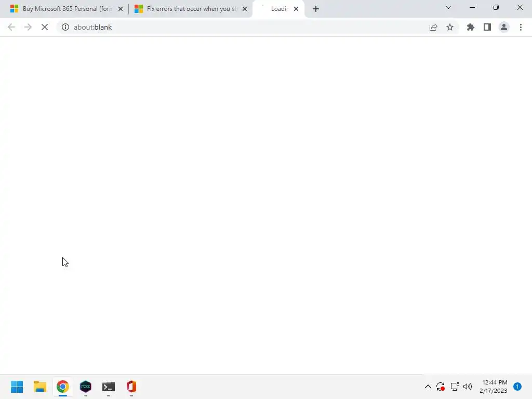532x399 pixels.
Task: Switch to Fix errors that occur tab
Action: (x=191, y=9)
